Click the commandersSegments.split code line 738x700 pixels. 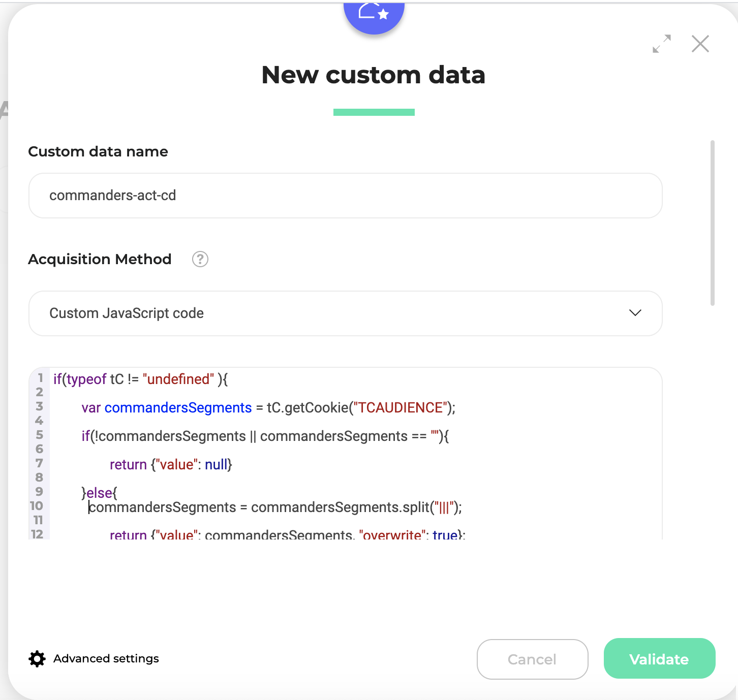click(274, 507)
